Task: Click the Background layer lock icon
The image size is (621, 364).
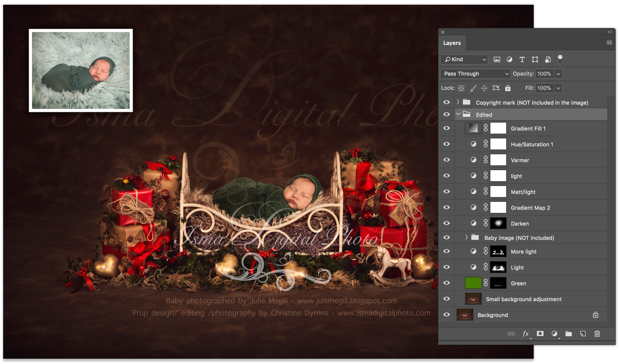Action: coord(596,315)
